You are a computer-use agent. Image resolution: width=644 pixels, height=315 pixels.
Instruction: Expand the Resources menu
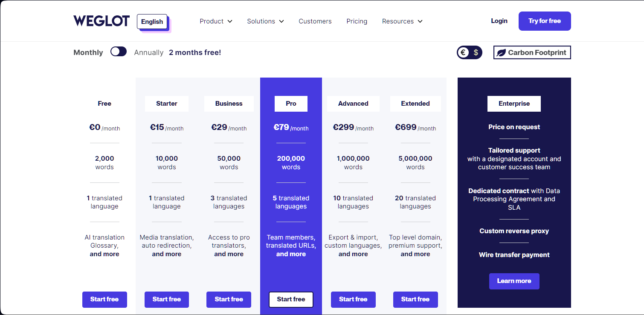point(402,21)
